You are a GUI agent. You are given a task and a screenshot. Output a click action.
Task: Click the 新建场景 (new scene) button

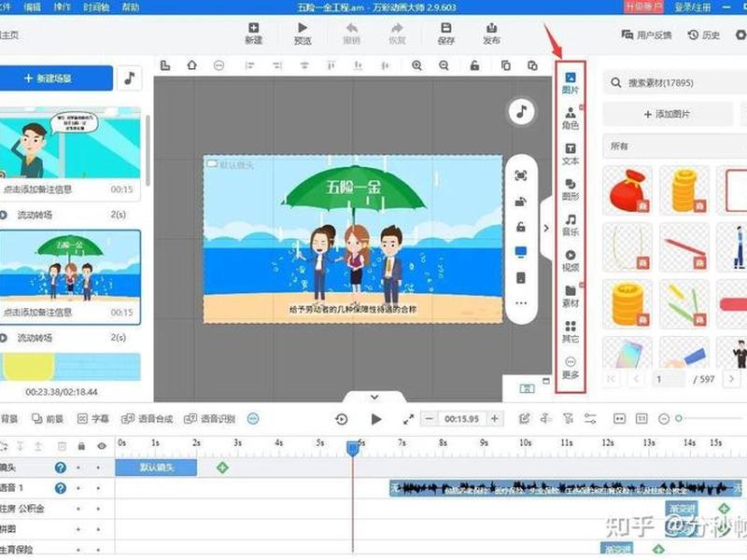56,78
